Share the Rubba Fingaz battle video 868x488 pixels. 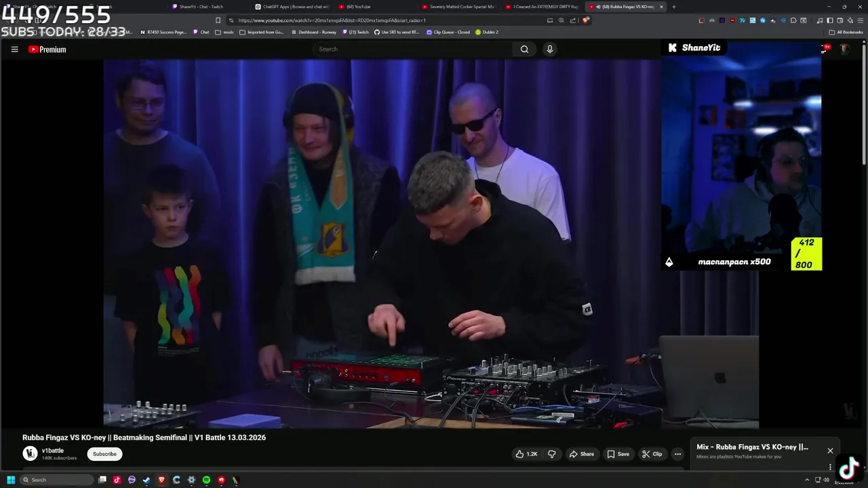582,454
